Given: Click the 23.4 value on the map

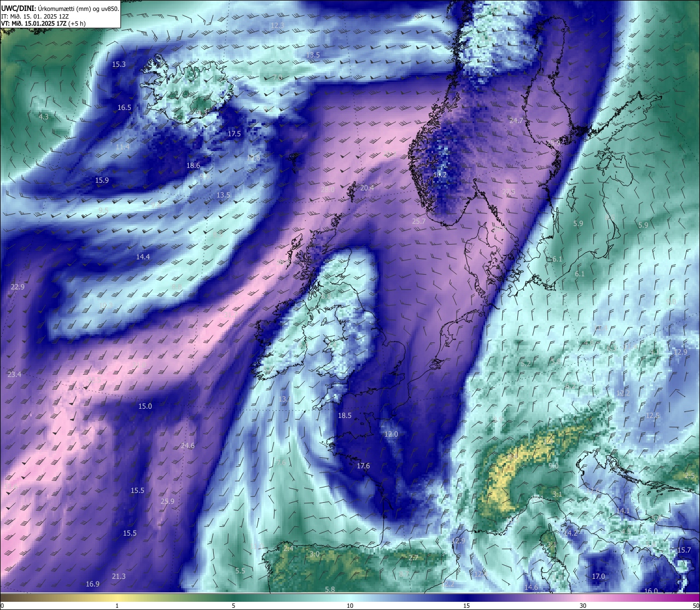Looking at the screenshot, I should pos(15,375).
